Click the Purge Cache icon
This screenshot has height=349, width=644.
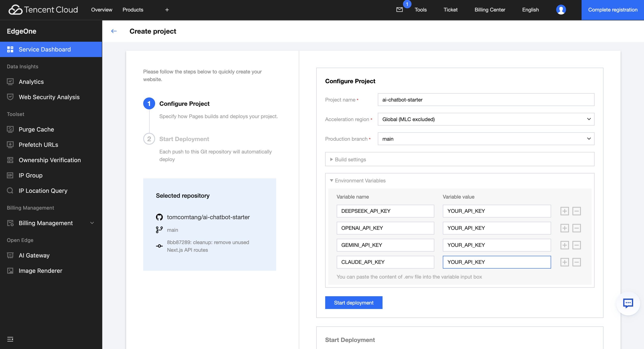pos(10,129)
